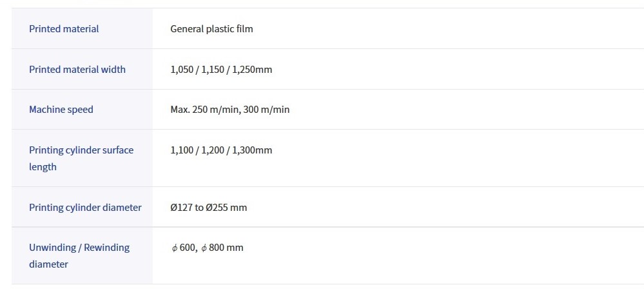Click the word 'diameter' under Unwinding / Rewinding

(x=48, y=264)
